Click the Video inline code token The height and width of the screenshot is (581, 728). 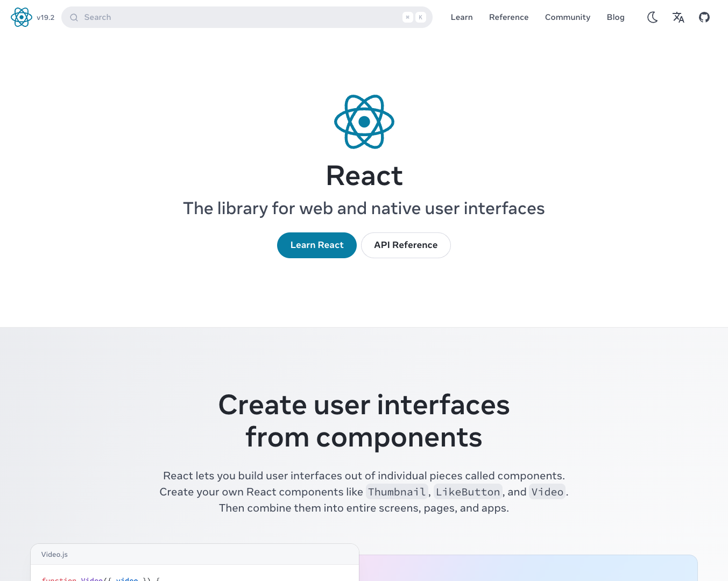pos(547,492)
